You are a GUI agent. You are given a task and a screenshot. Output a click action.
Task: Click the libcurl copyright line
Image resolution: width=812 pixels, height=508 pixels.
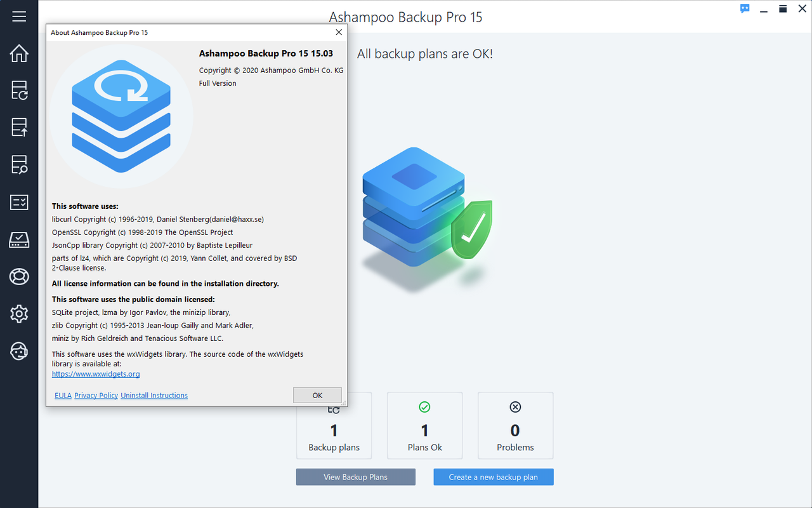157,219
